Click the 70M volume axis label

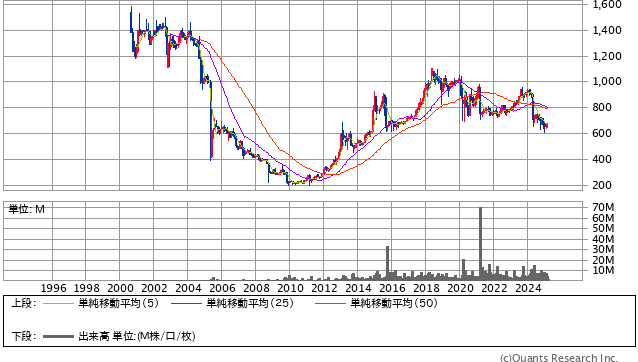click(x=603, y=207)
